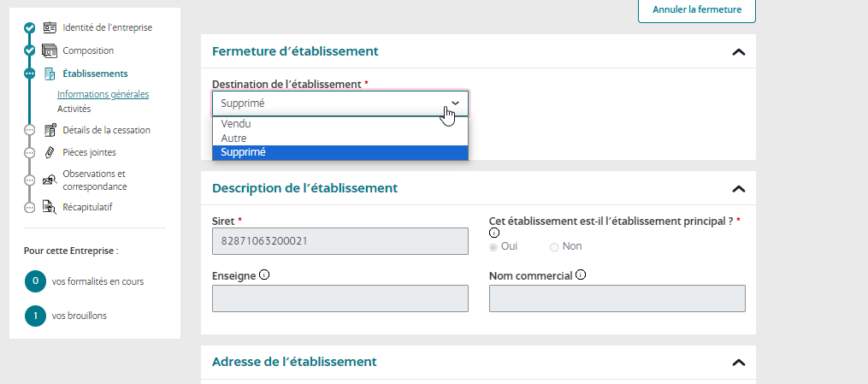The width and height of the screenshot is (868, 384).
Task: Click the Annuler la fermeture button
Action: pos(696,10)
